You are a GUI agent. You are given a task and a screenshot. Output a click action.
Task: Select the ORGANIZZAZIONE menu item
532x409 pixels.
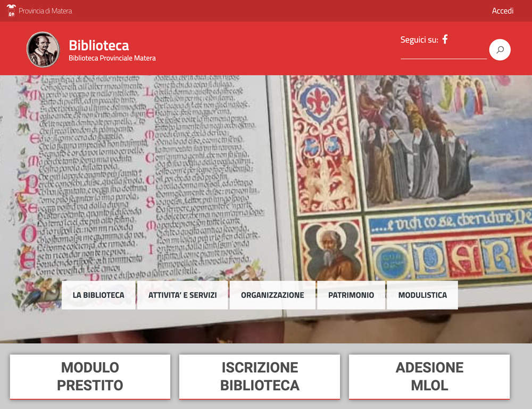coord(272,295)
